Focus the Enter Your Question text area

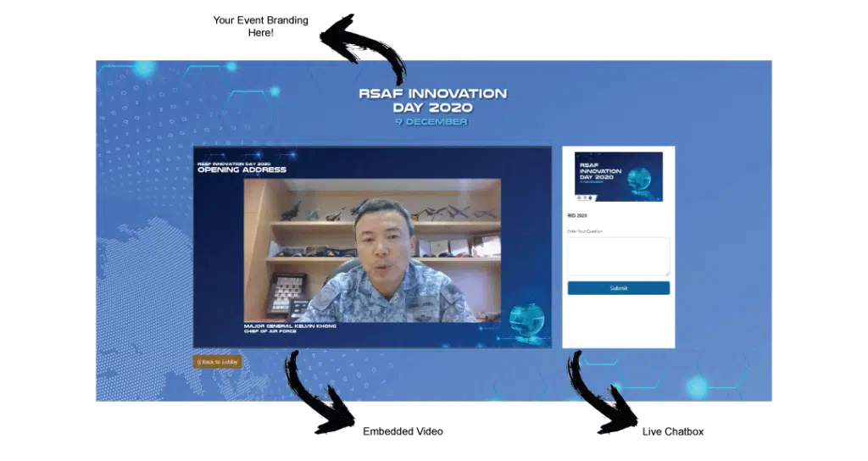click(618, 256)
